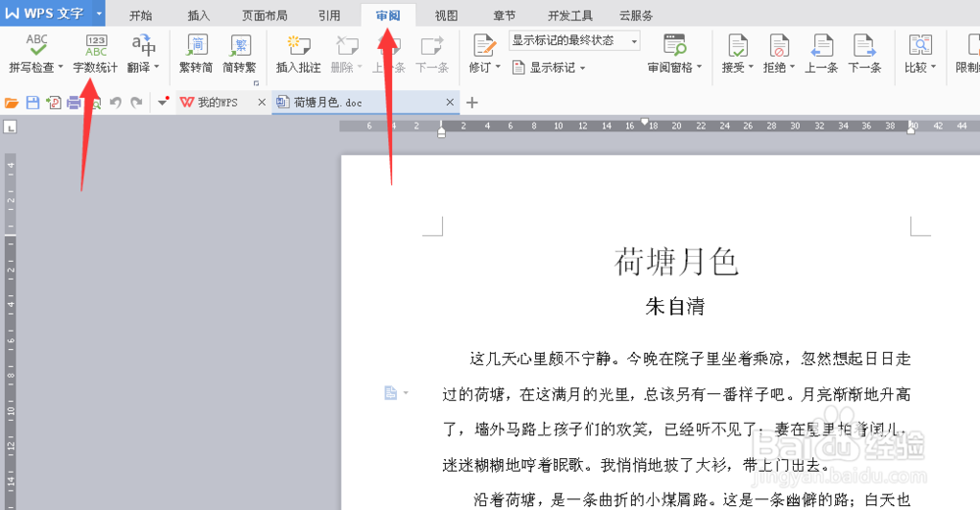The width and height of the screenshot is (980, 510).
Task: Open the Chinese conversion dialog launcher
Action: (256, 83)
